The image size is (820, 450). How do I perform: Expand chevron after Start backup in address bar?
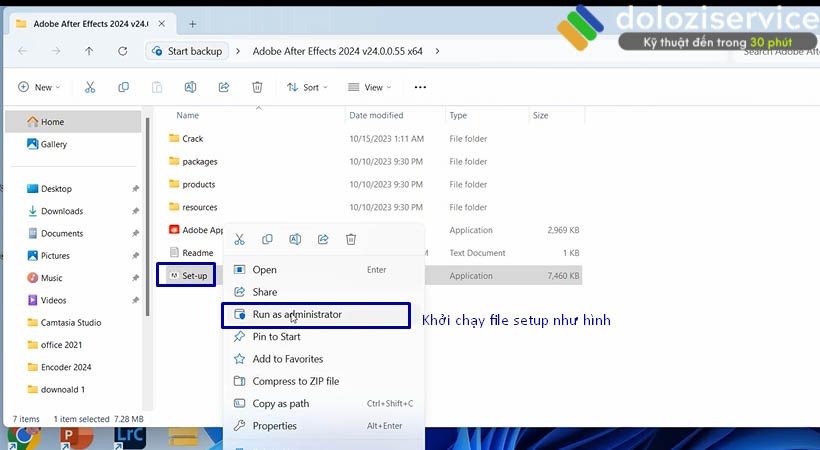coord(238,51)
